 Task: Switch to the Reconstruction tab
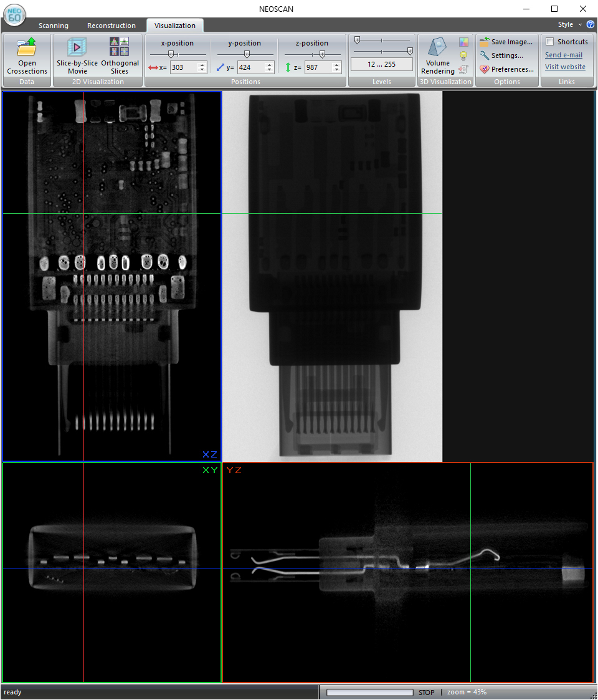pyautogui.click(x=112, y=26)
